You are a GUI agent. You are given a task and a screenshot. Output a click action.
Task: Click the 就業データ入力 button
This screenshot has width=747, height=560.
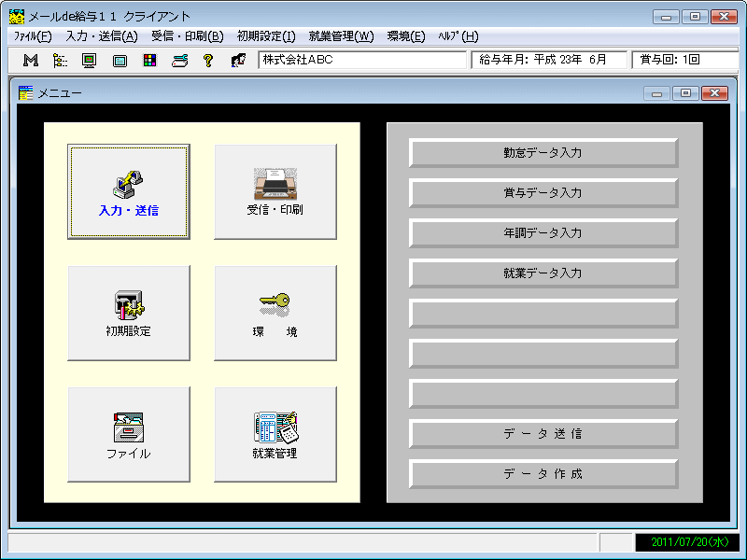[543, 273]
